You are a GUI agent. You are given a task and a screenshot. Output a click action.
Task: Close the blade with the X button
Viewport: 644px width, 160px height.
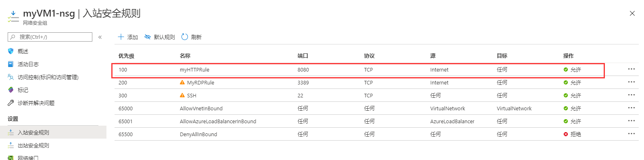pyautogui.click(x=632, y=13)
